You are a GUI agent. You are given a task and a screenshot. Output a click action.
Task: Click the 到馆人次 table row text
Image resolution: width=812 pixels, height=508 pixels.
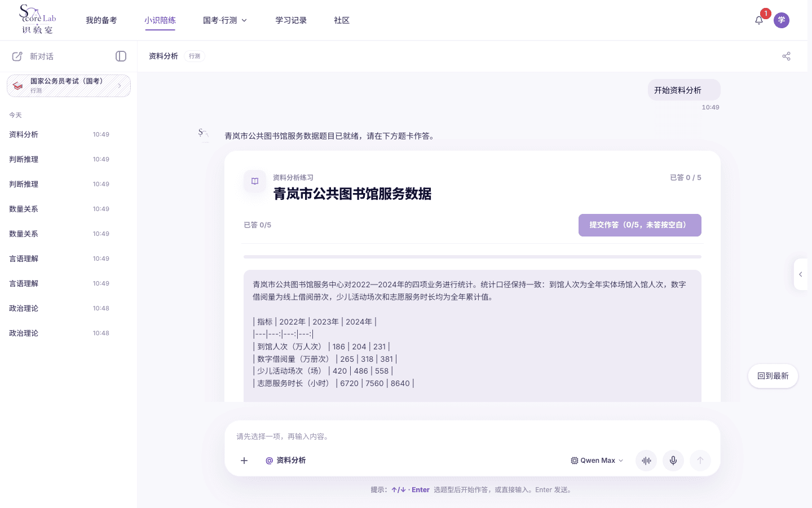[x=321, y=347]
